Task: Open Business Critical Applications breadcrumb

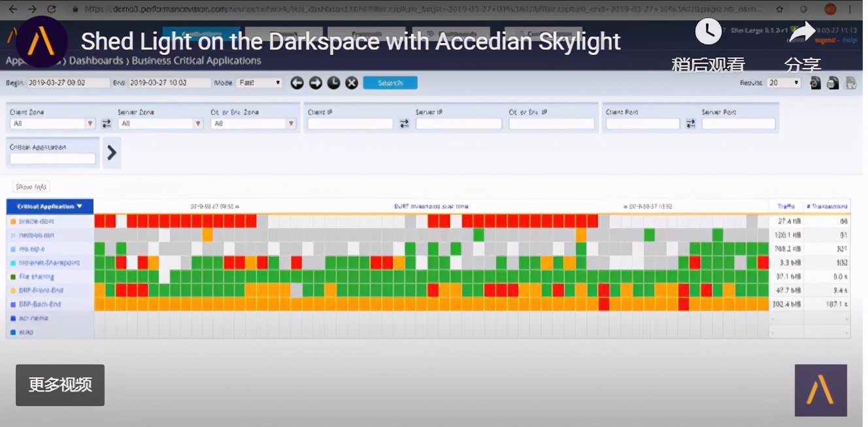Action: tap(196, 61)
